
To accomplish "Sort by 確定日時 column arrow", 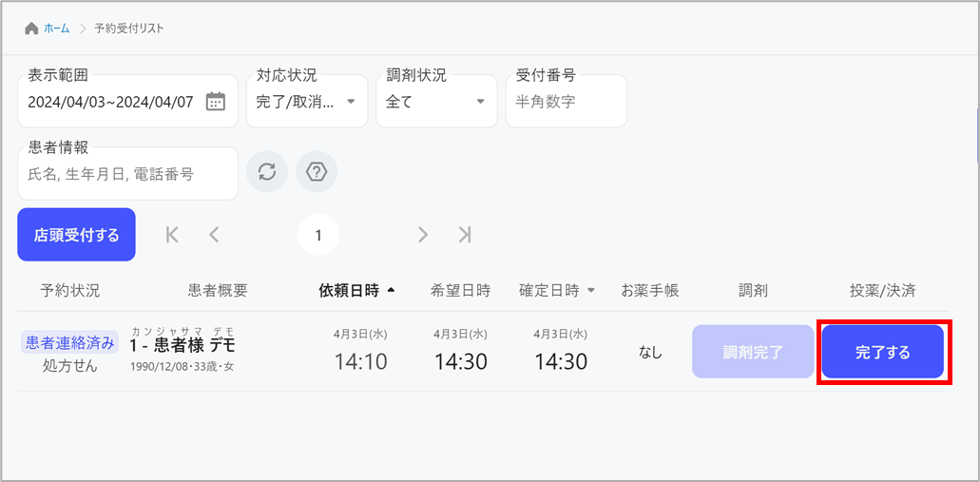I will [591, 291].
